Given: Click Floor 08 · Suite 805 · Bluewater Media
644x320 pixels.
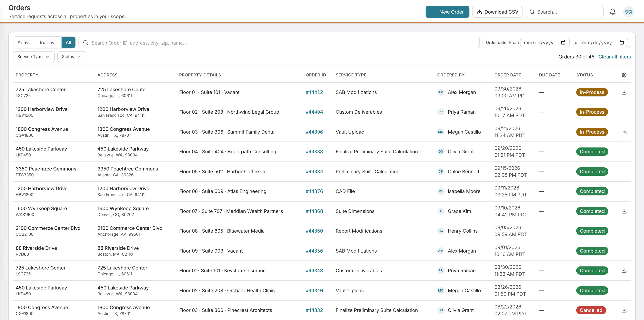Looking at the screenshot, I should click(x=222, y=231).
